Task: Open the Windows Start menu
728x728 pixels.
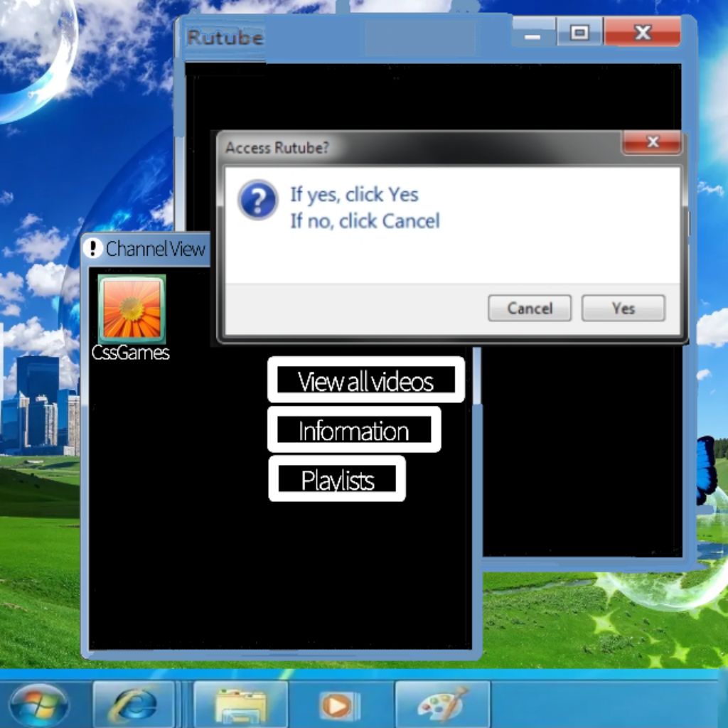Action: click(38, 705)
